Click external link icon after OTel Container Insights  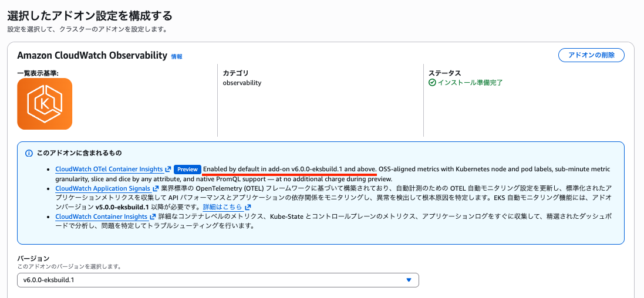(x=168, y=169)
